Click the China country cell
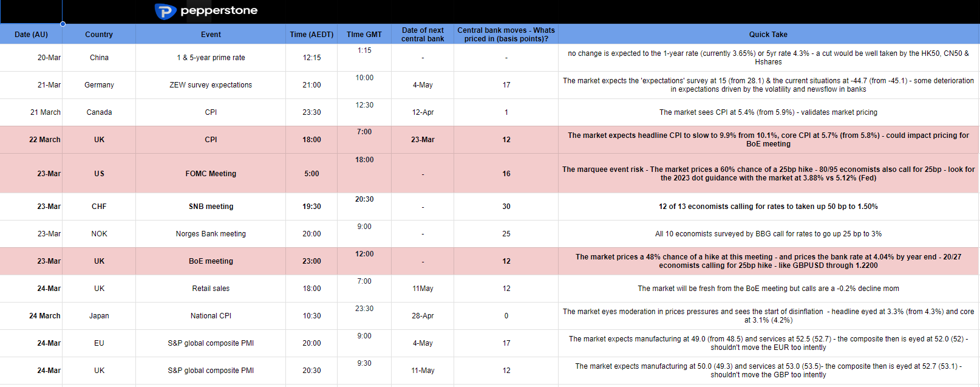The width and height of the screenshot is (980, 387). click(99, 58)
